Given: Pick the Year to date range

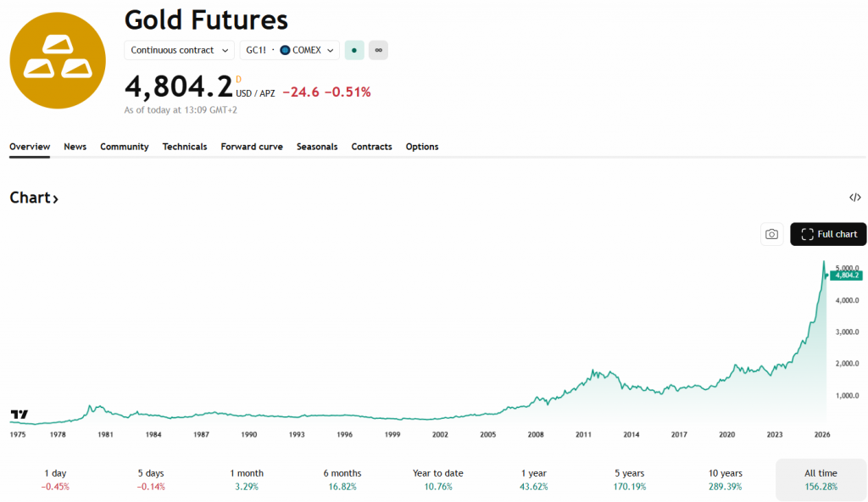Looking at the screenshot, I should point(438,480).
